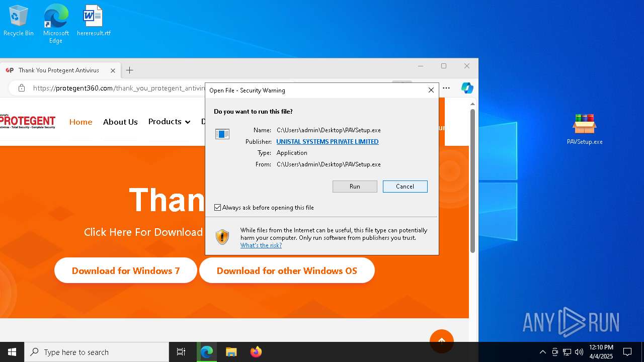
Task: Click the volume speaker tray icon
Action: point(579,352)
